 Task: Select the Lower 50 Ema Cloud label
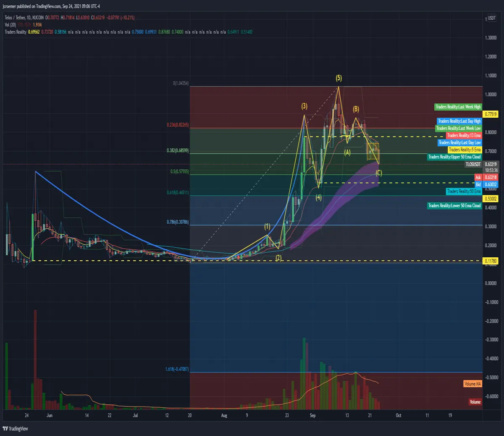454,206
